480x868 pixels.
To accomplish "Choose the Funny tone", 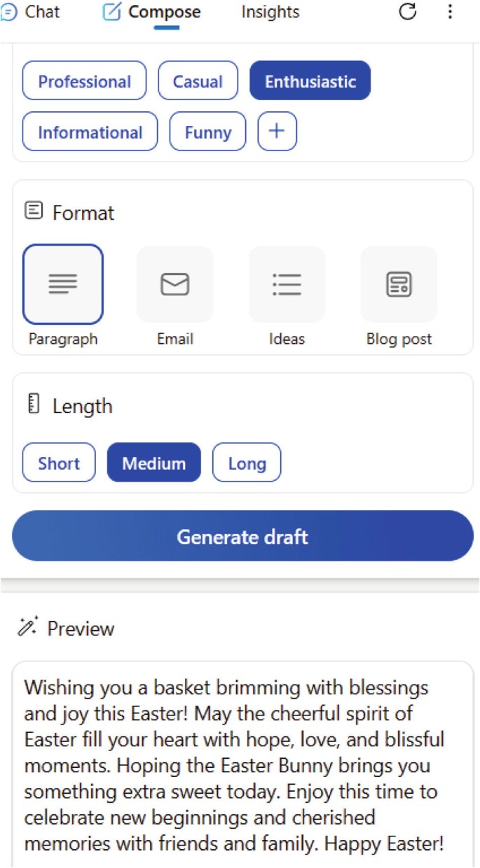I will point(208,132).
